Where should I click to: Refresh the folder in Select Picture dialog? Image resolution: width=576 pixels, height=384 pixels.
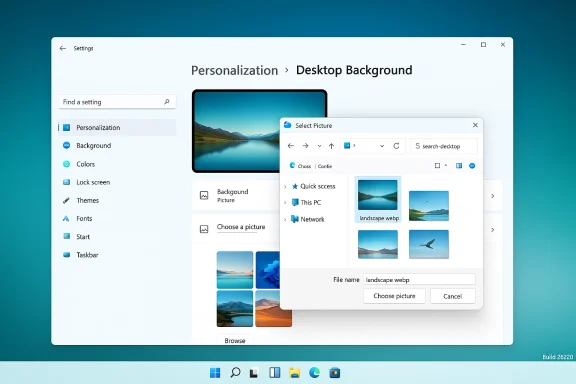396,146
